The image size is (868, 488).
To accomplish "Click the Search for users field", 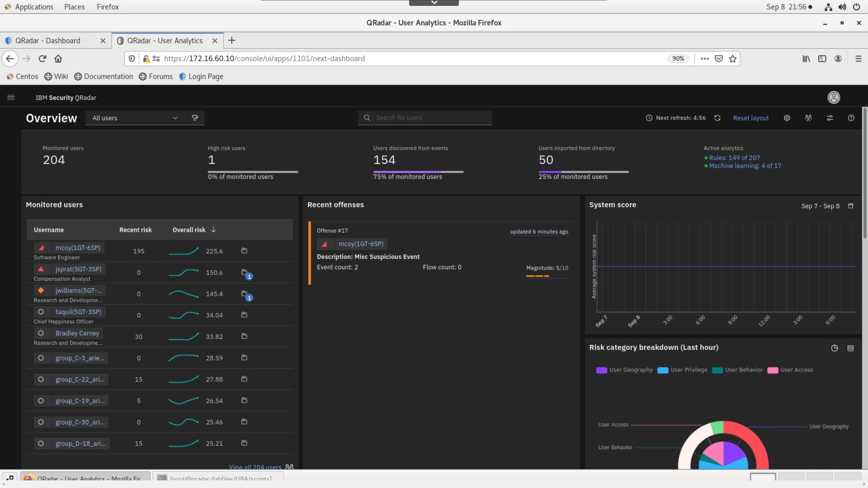I will [425, 118].
